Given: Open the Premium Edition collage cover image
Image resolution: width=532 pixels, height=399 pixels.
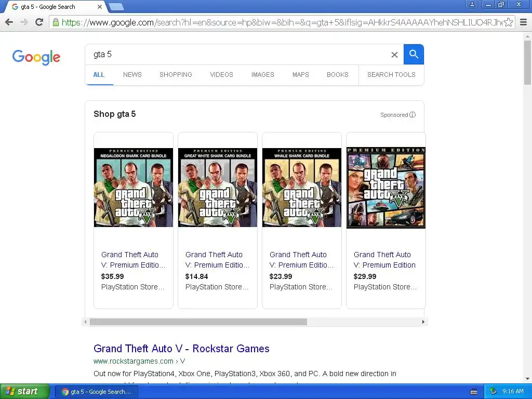Looking at the screenshot, I should [386, 188].
